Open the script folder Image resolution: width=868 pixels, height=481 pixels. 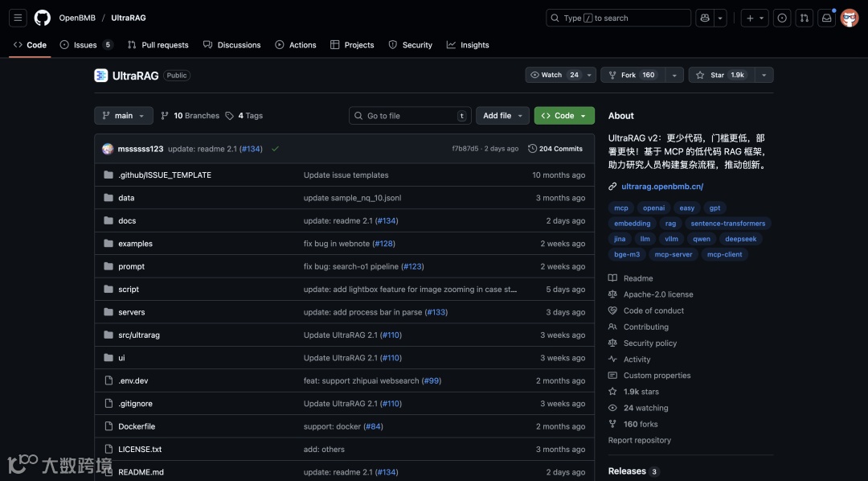[x=129, y=290]
